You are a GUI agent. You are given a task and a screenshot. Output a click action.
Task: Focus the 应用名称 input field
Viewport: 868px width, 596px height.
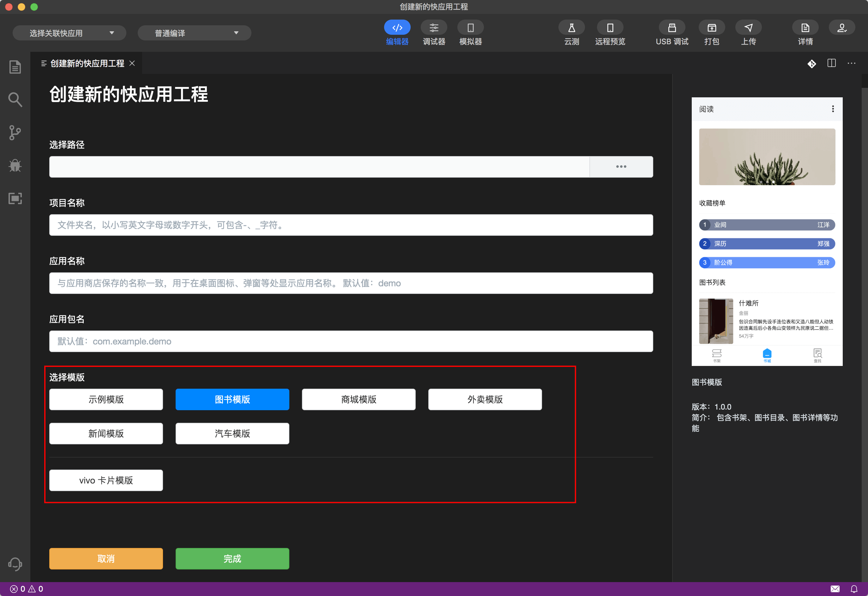pyautogui.click(x=351, y=283)
